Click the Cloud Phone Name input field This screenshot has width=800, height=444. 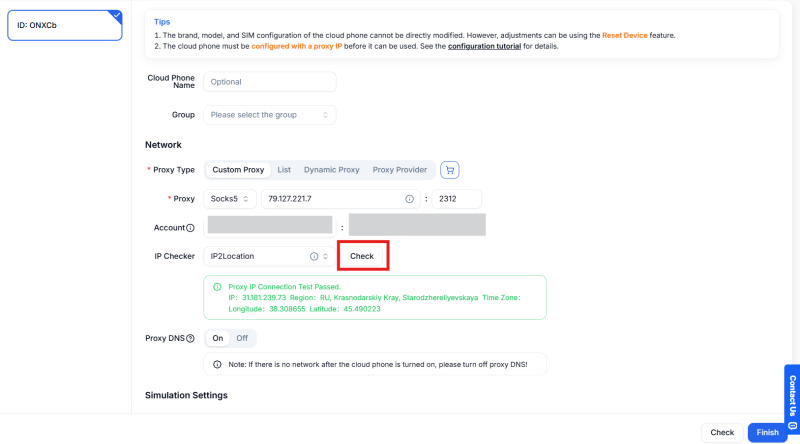[269, 82]
